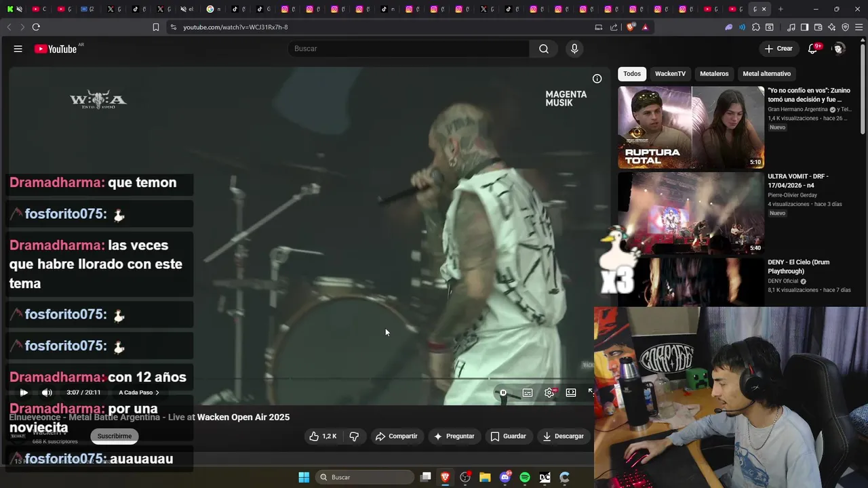The width and height of the screenshot is (868, 488).
Task: Dislike the video with thumbs down
Action: tap(354, 436)
